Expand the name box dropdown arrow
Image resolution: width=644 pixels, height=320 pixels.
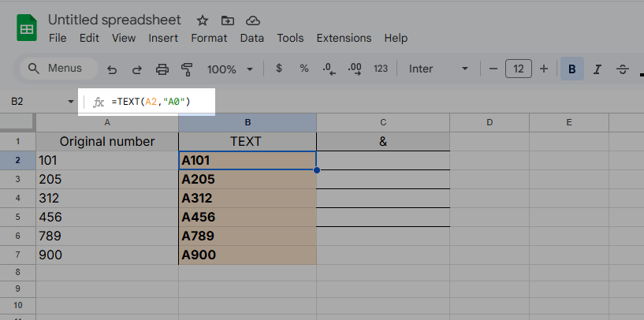tap(71, 102)
